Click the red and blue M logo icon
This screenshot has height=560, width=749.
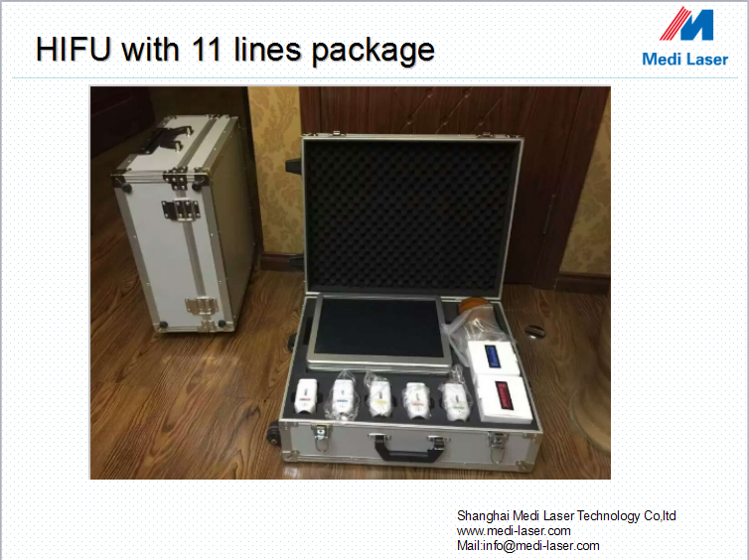coord(686,24)
